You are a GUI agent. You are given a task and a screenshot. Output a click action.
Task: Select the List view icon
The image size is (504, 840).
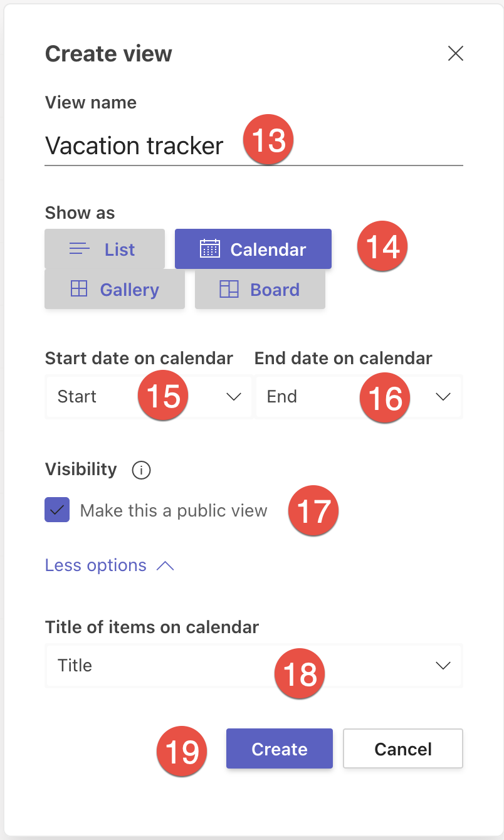pyautogui.click(x=80, y=249)
